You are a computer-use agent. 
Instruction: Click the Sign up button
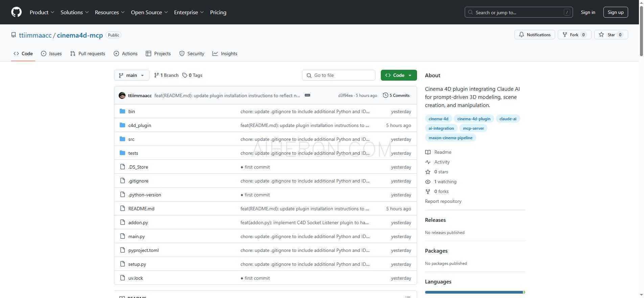pos(616,12)
